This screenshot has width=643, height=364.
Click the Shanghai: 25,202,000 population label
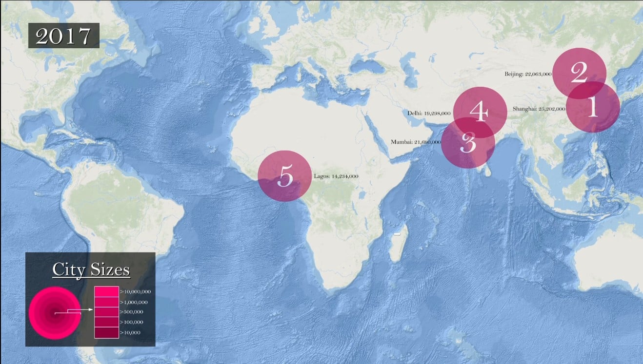tap(539, 109)
